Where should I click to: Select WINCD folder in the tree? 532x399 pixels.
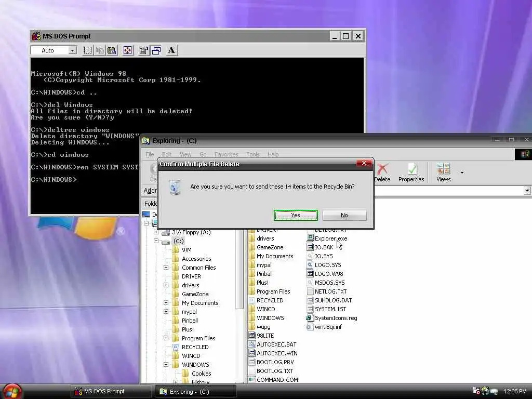(x=191, y=355)
